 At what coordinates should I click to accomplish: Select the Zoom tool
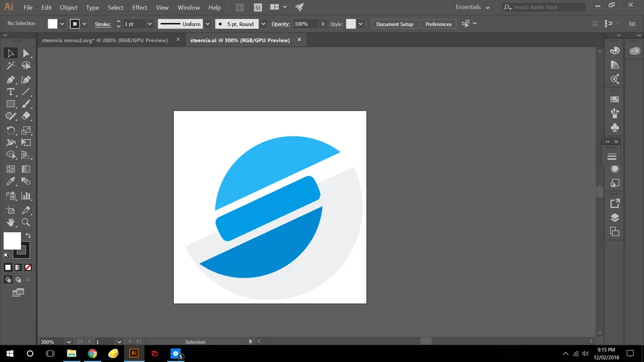[26, 222]
